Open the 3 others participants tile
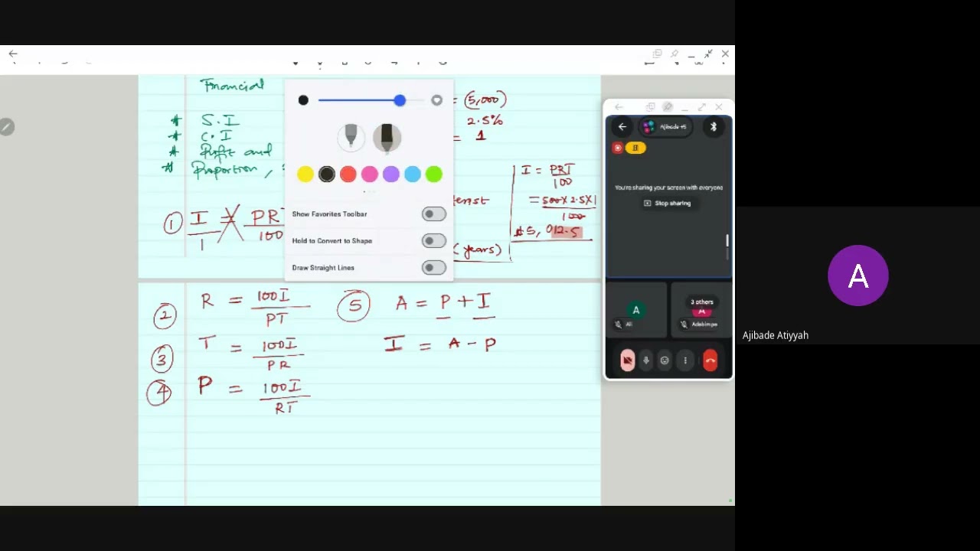This screenshot has height=551, width=980. pos(701,310)
